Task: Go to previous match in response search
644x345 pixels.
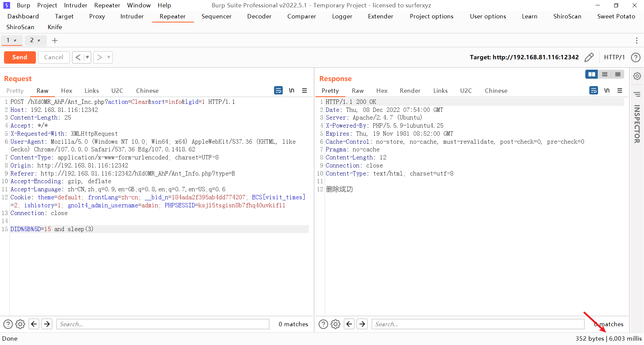Action: [349, 324]
